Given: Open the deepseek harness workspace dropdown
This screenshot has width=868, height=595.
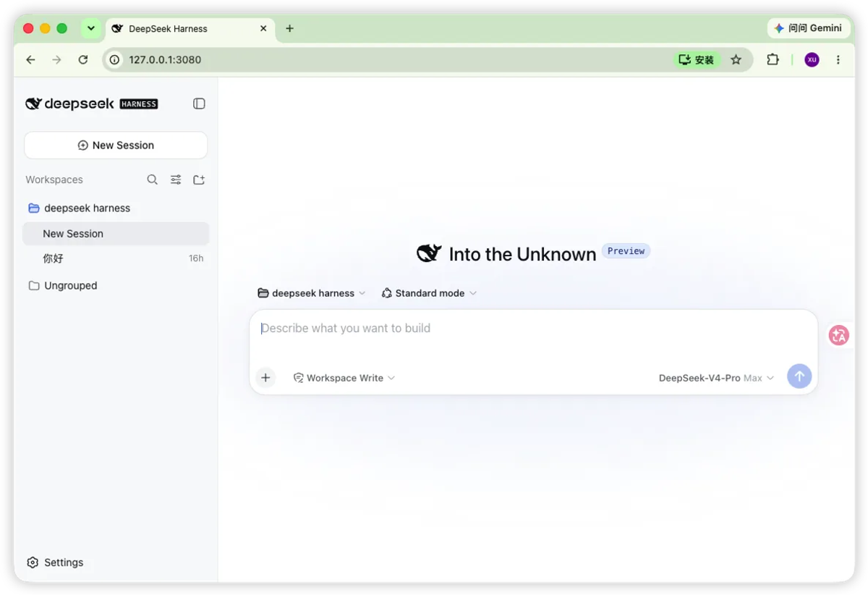Looking at the screenshot, I should click(312, 293).
